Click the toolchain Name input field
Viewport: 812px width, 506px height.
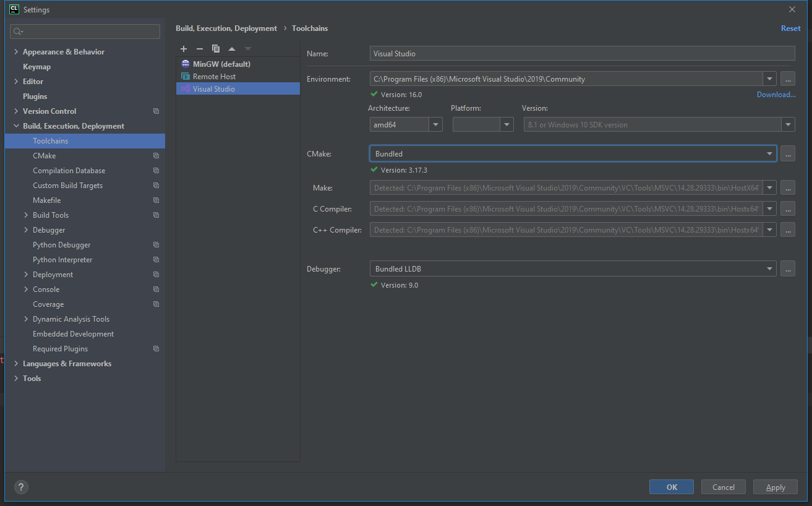(x=582, y=54)
